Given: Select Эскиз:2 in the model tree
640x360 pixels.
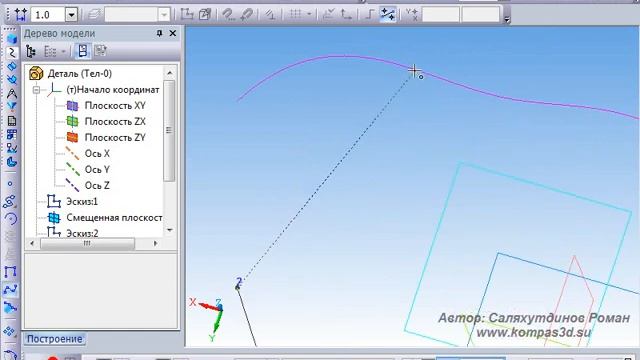Looking at the screenshot, I should [82, 233].
